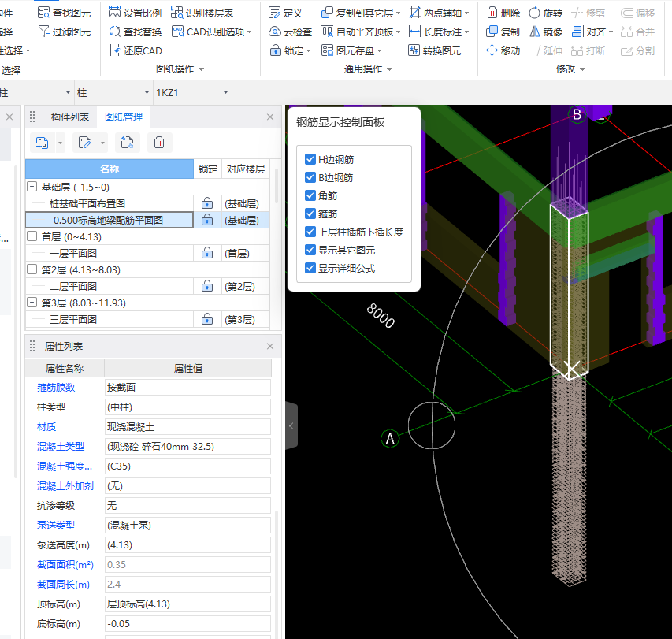Click the 查找图元 find-element tool
672x639 pixels.
click(65, 13)
